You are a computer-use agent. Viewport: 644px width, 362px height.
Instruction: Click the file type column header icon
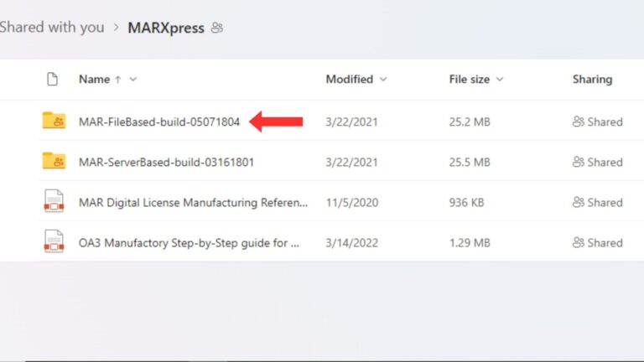coord(52,80)
